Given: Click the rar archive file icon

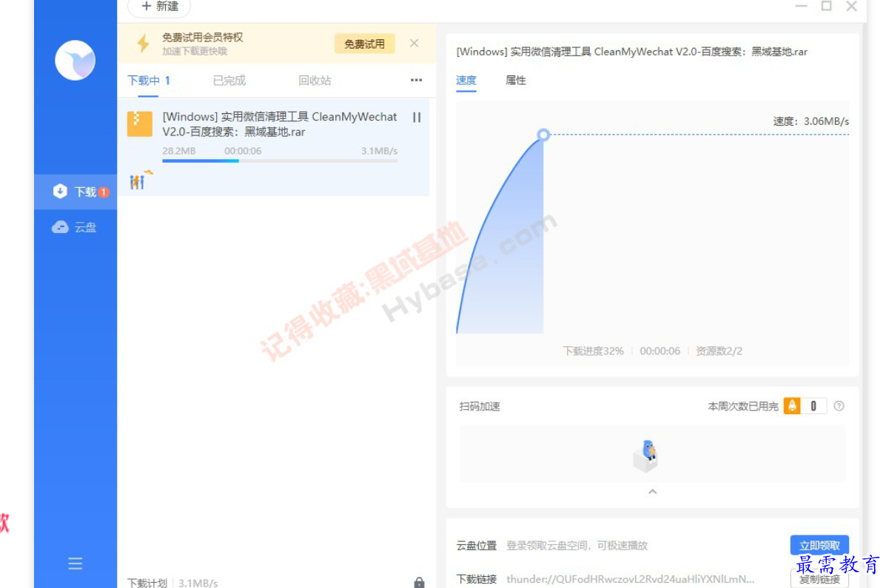Looking at the screenshot, I should 140,124.
